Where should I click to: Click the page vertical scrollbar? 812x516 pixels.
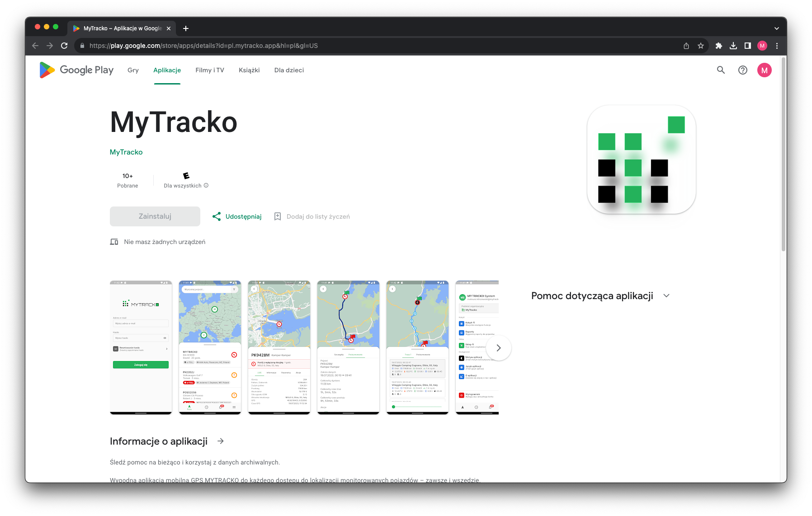(x=784, y=154)
